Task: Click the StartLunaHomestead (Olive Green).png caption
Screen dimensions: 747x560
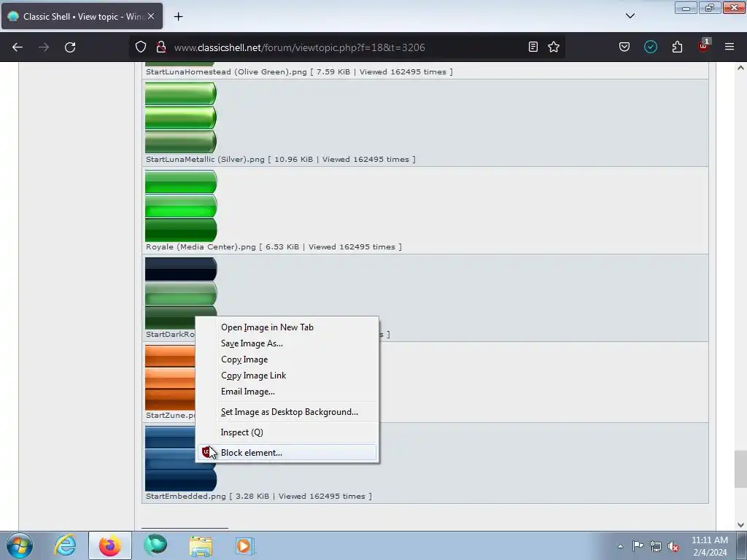Action: 299,72
